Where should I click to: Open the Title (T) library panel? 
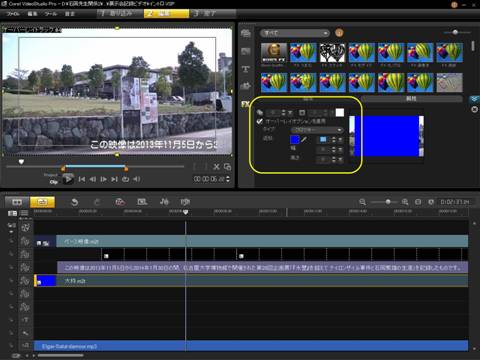pos(246,69)
